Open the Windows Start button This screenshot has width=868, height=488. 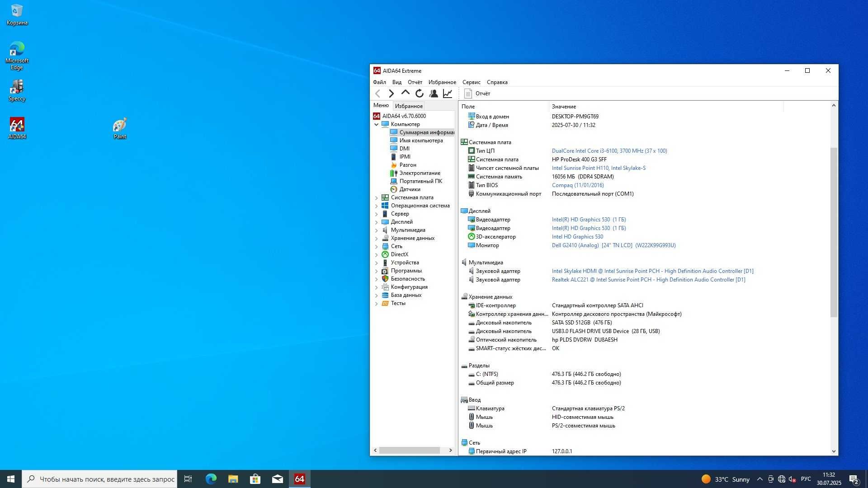coord(11,479)
